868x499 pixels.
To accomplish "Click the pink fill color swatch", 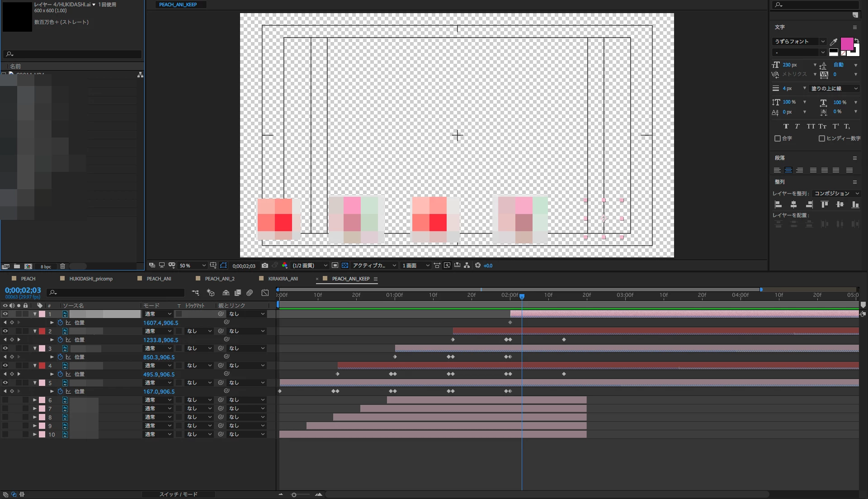I will coord(846,44).
